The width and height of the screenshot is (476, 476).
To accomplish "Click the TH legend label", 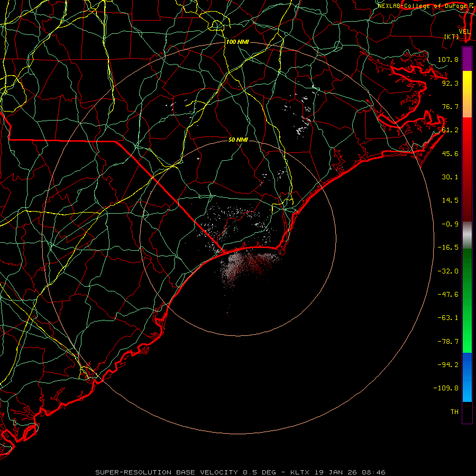I will 454,412.
